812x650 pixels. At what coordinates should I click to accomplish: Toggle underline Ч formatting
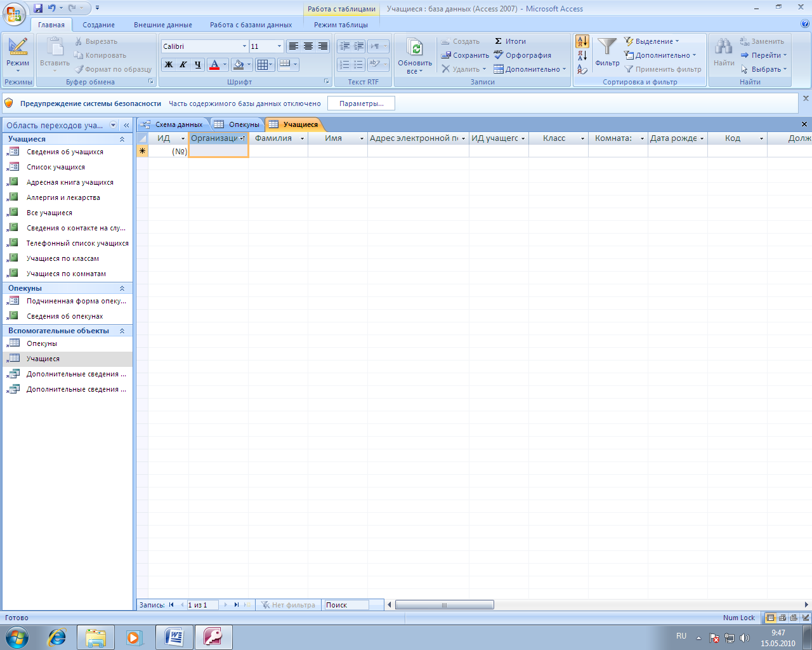[197, 65]
